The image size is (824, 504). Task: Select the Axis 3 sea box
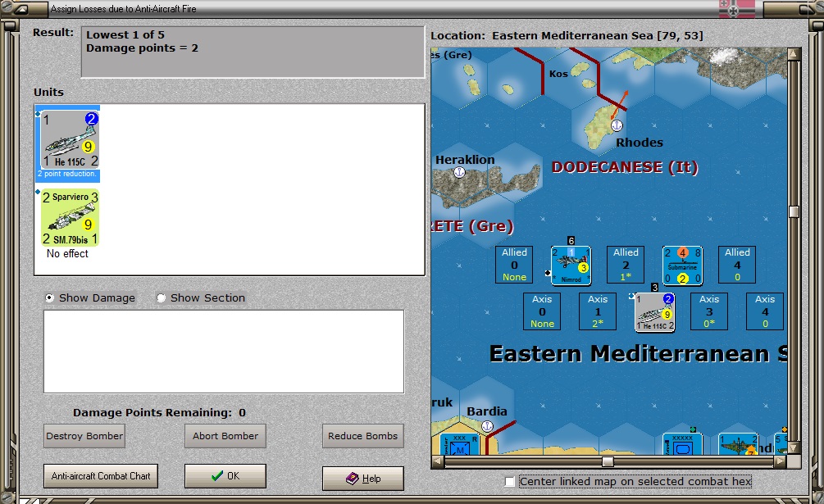[x=709, y=311]
